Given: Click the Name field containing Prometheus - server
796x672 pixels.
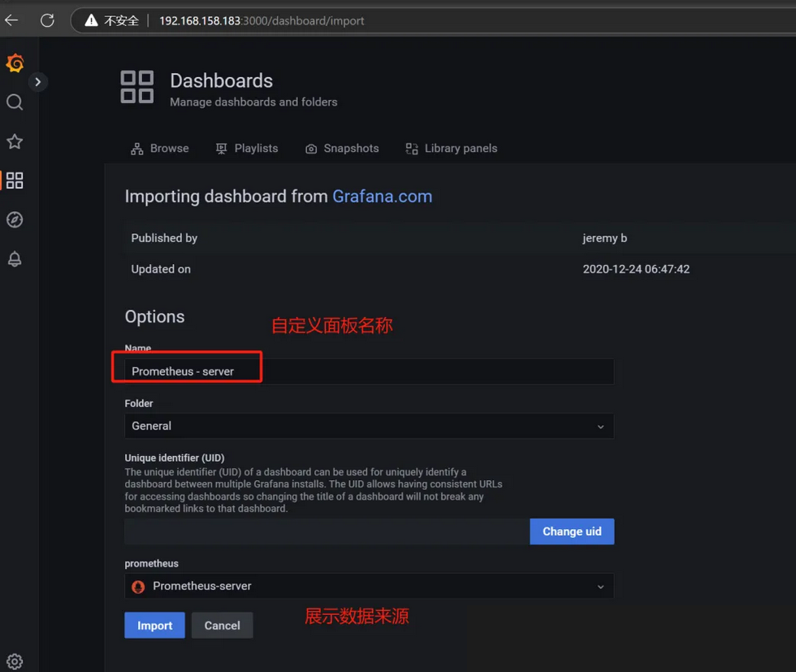Looking at the screenshot, I should coord(369,371).
